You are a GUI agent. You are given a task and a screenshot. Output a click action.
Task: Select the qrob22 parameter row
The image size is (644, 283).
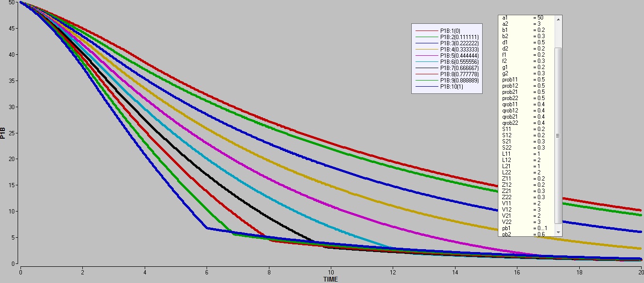[524, 123]
